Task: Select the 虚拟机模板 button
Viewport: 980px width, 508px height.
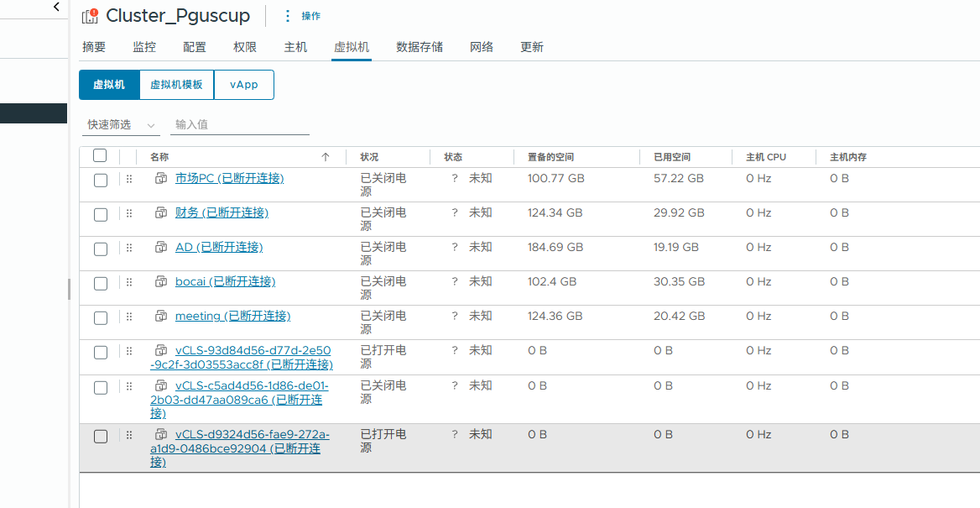Action: 176,85
